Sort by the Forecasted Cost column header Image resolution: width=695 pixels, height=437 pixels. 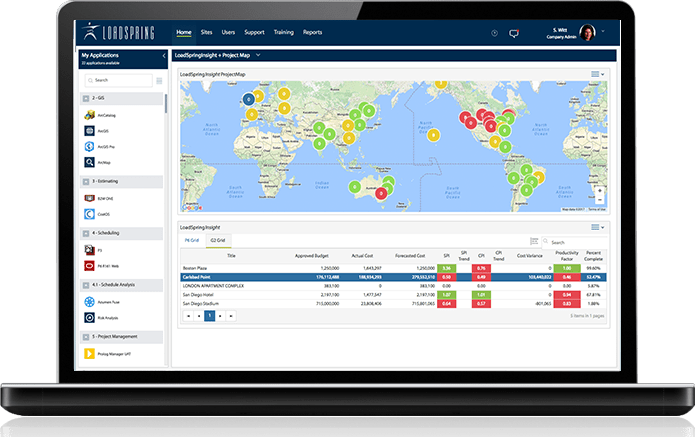(410, 256)
